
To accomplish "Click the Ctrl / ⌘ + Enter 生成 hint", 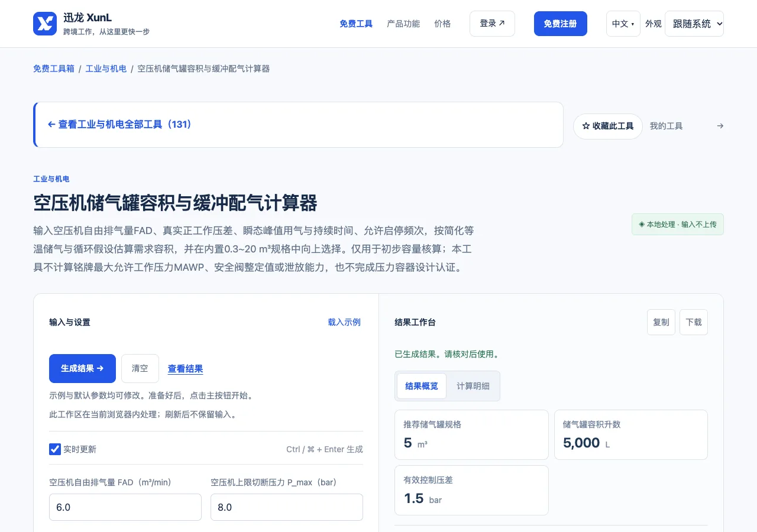I will click(x=325, y=449).
